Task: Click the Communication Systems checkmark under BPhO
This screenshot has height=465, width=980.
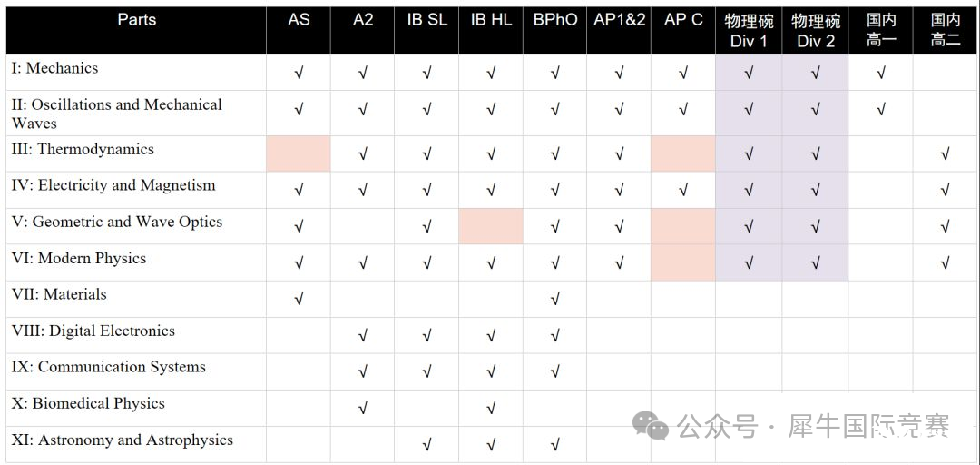Action: click(x=555, y=373)
